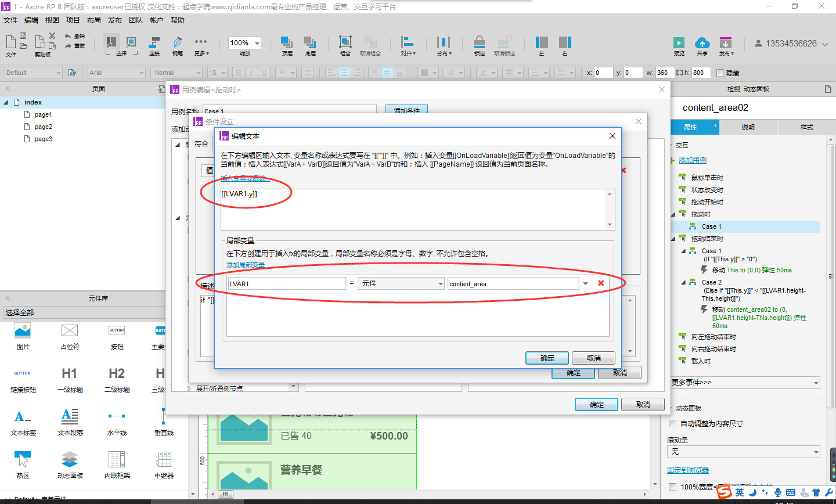Image resolution: width=836 pixels, height=504 pixels.
Task: Choose the pen tool (钢笔)
Action: pos(178,42)
